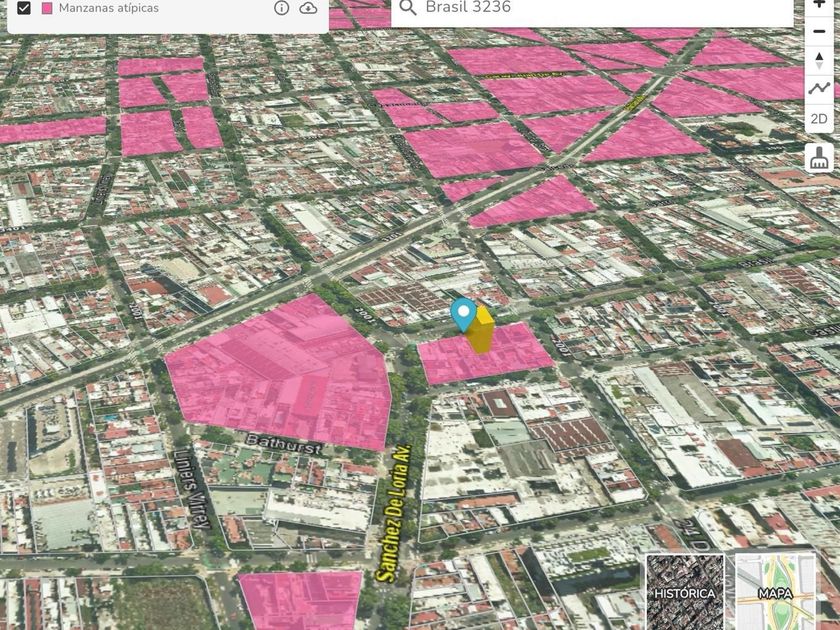
Task: Click the blue location pin marker
Action: [463, 315]
